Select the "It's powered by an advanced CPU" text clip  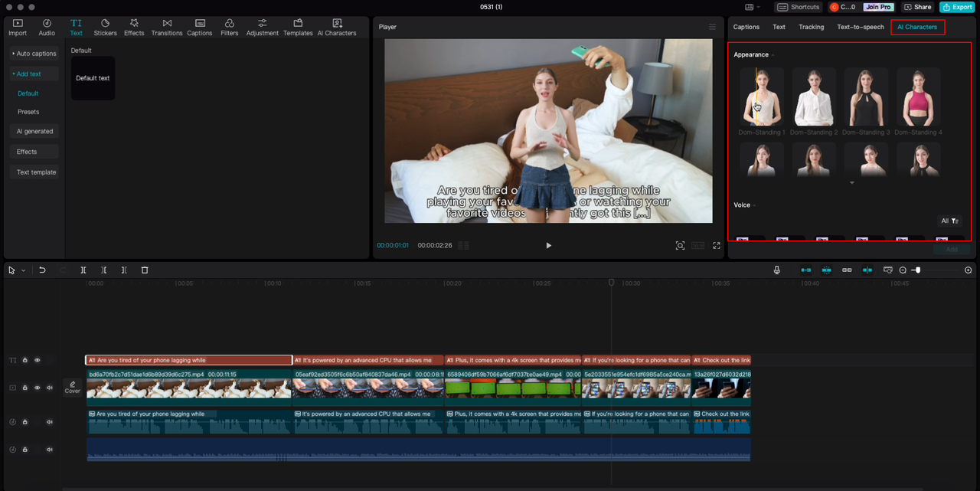click(x=368, y=360)
